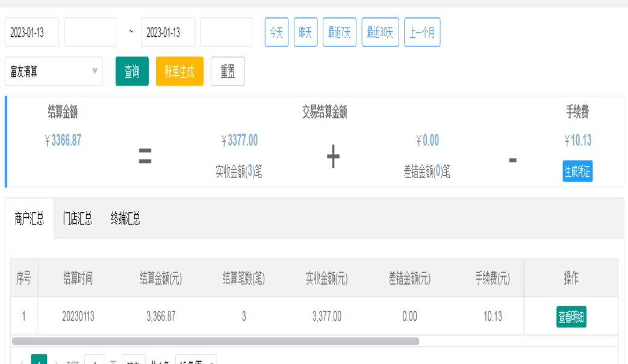Choose the 最近7天 date range
This screenshot has width=628, height=364.
[340, 32]
